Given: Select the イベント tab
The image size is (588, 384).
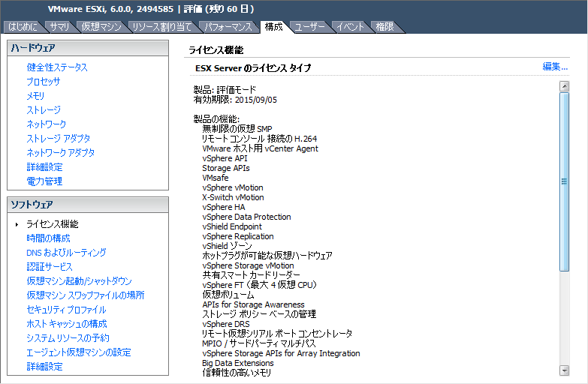Looking at the screenshot, I should (x=350, y=27).
